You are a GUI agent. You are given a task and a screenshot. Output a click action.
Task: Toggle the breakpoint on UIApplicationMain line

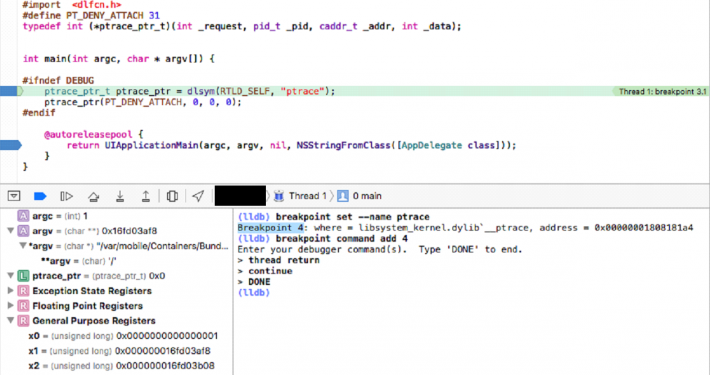11,145
